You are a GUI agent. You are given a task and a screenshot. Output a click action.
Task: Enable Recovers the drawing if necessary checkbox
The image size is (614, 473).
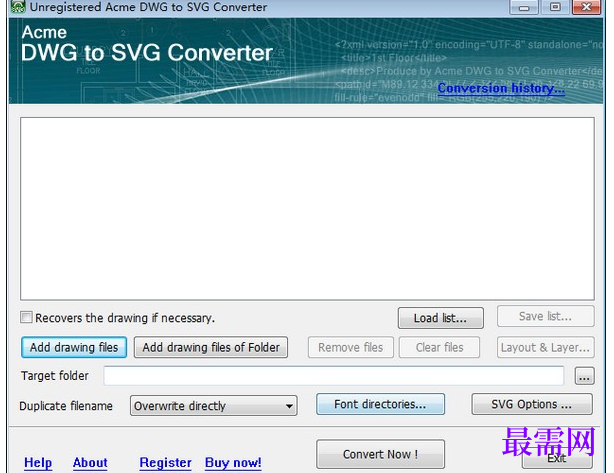[x=26, y=317]
